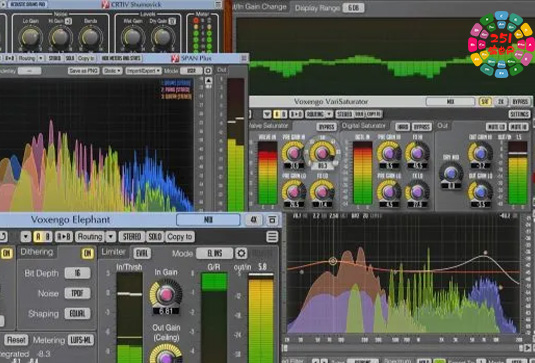Screen dimensions: 535x363
Task: Click the Elephant In Gain knob
Action: click(x=166, y=294)
